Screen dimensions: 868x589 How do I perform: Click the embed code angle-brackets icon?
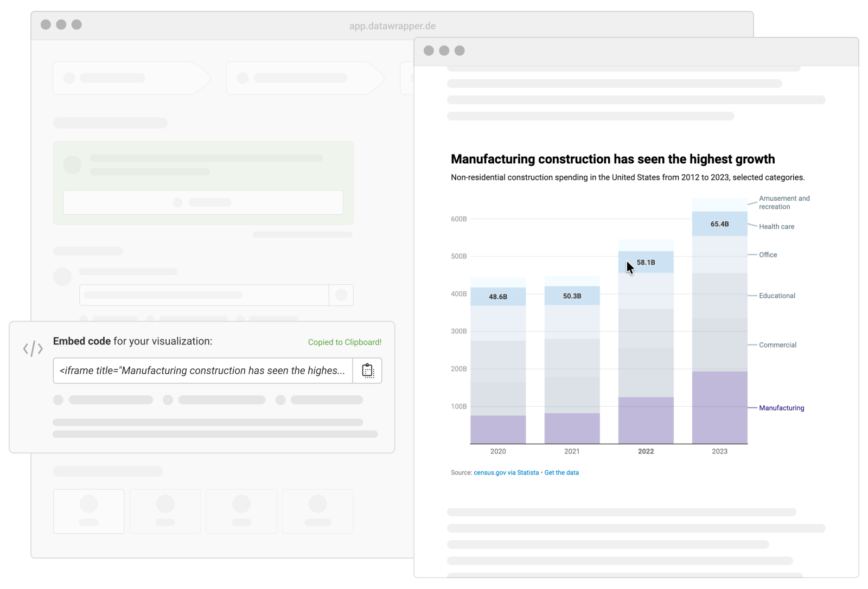(33, 349)
